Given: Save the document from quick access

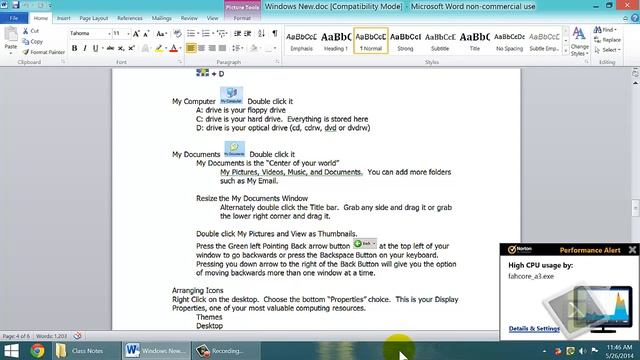Looking at the screenshot, I should tap(16, 5).
